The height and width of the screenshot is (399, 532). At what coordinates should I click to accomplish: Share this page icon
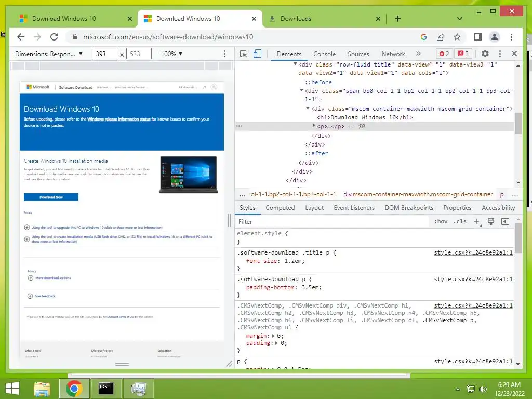coord(441,37)
